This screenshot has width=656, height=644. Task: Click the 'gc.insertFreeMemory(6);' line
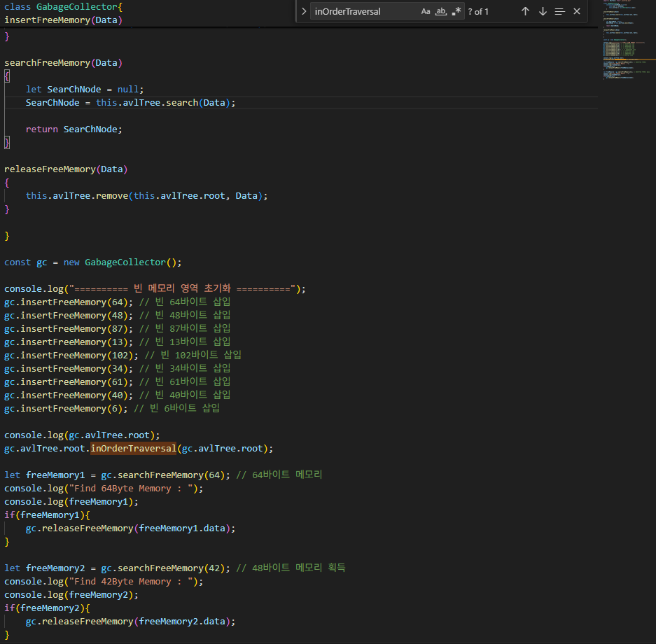(x=112, y=409)
